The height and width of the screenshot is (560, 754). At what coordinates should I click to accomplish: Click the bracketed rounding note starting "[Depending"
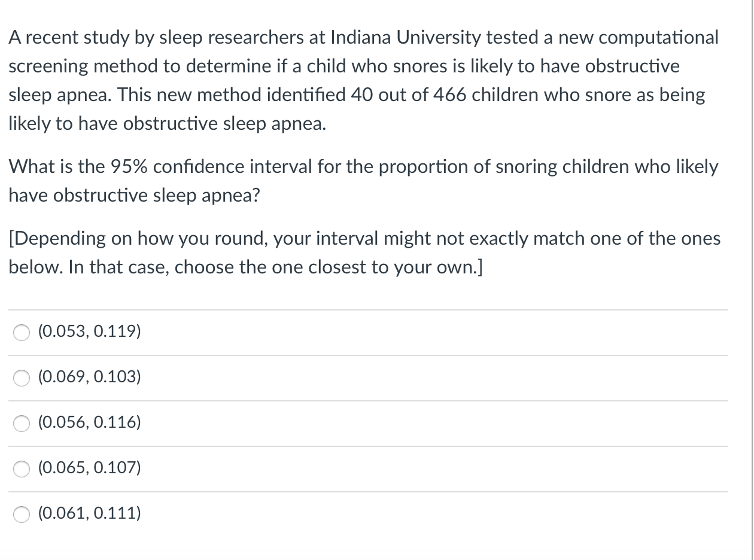pos(364,252)
